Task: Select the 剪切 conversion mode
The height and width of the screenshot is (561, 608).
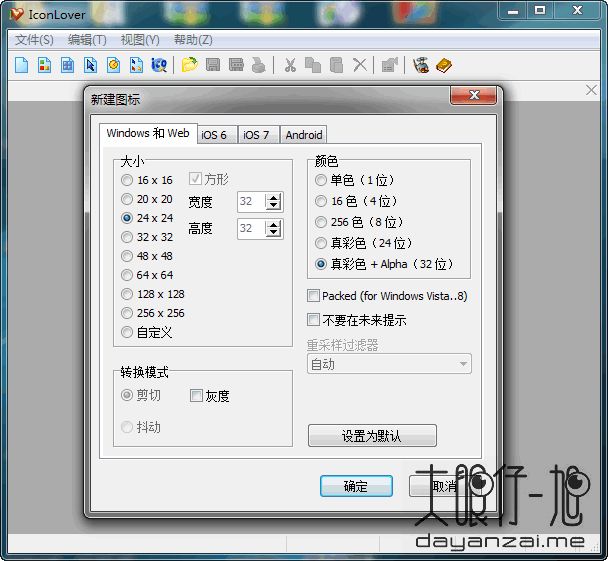Action: coord(141,395)
